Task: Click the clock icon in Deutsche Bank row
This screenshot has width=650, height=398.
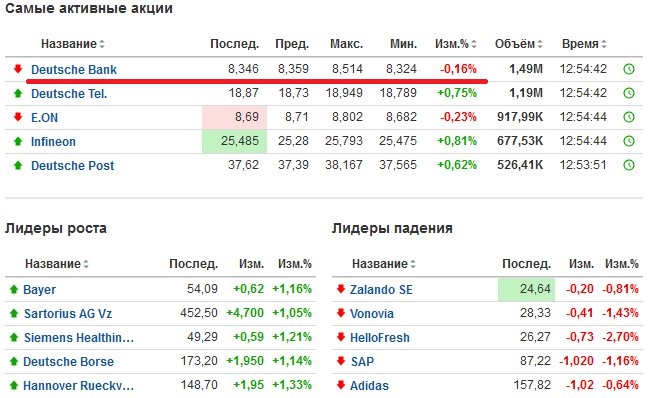Action: [x=629, y=69]
